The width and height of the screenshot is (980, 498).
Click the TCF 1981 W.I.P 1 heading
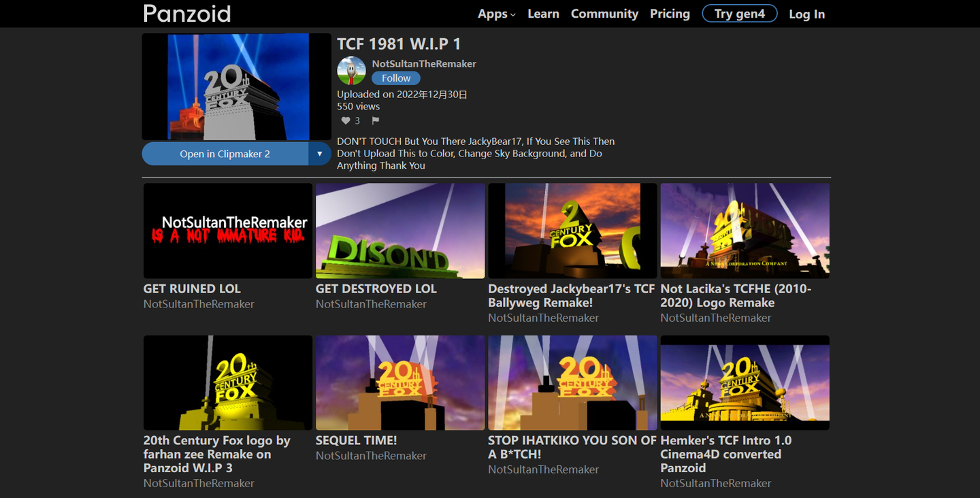tap(399, 44)
